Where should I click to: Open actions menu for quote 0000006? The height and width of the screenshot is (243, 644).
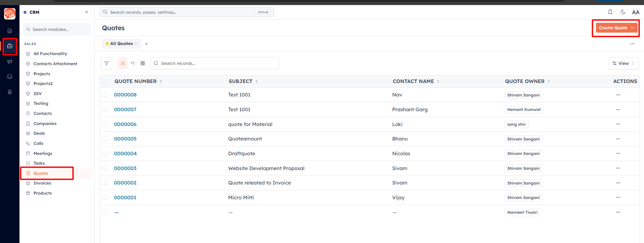618,124
